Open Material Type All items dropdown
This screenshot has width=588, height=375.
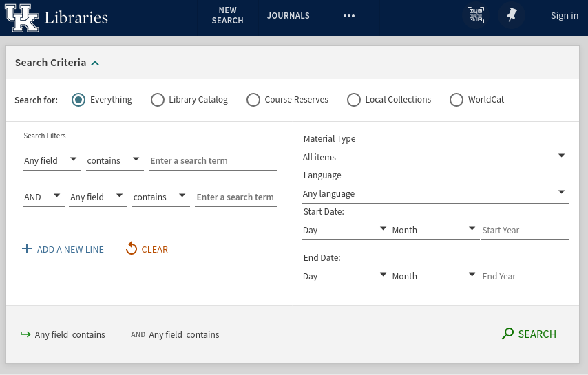tap(435, 158)
